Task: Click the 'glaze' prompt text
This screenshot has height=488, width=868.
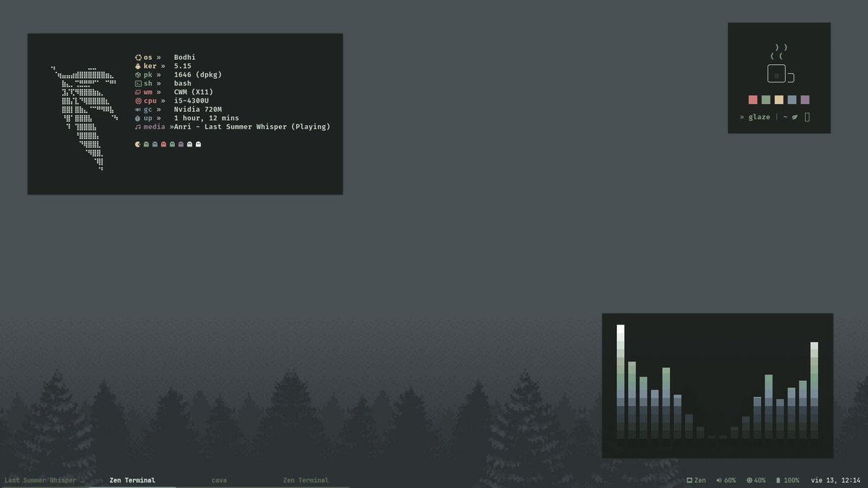Action: [759, 117]
